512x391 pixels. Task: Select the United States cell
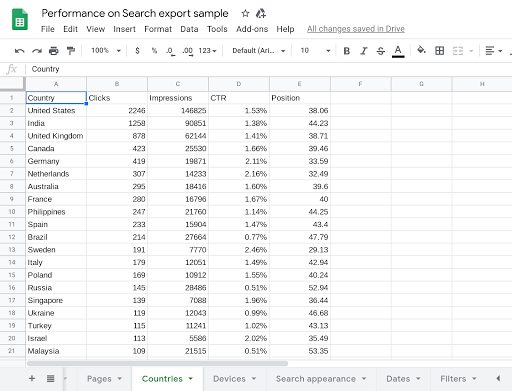(56, 111)
